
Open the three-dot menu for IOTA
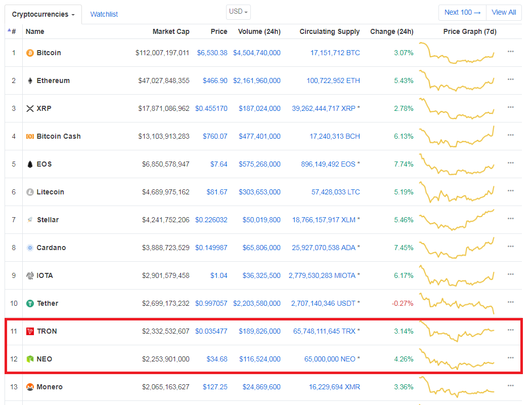click(x=511, y=274)
